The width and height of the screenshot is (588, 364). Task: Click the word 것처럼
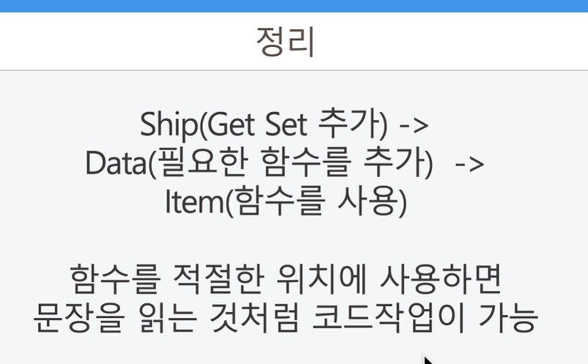(254, 318)
